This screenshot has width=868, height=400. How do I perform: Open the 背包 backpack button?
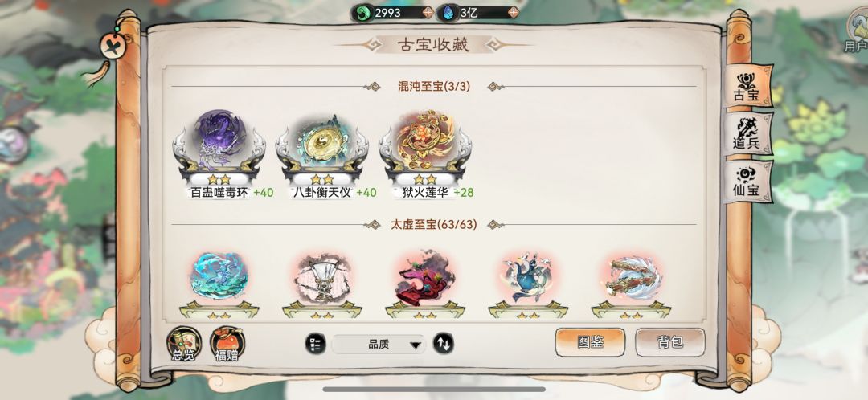pyautogui.click(x=669, y=342)
